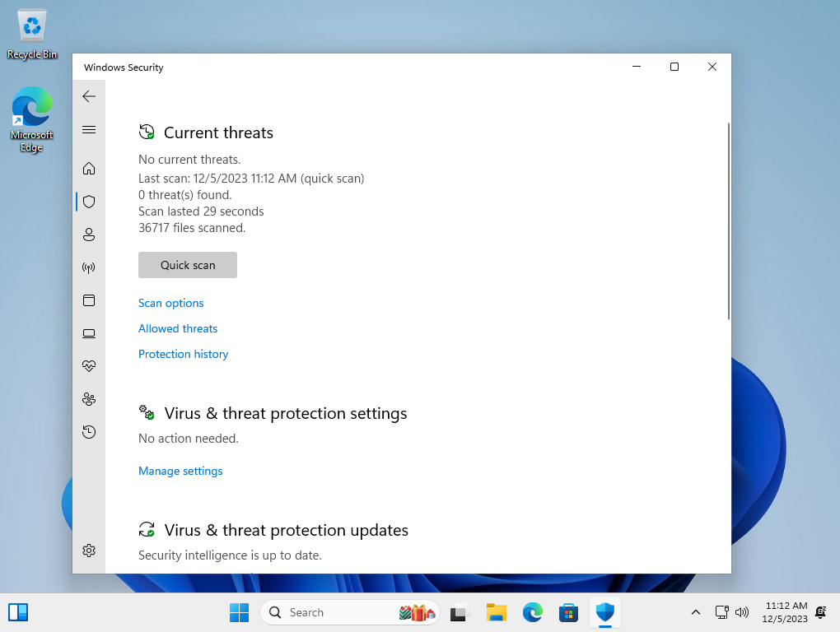Select the Microsoft Edge desktop shortcut
Image resolution: width=840 pixels, height=632 pixels.
32,120
